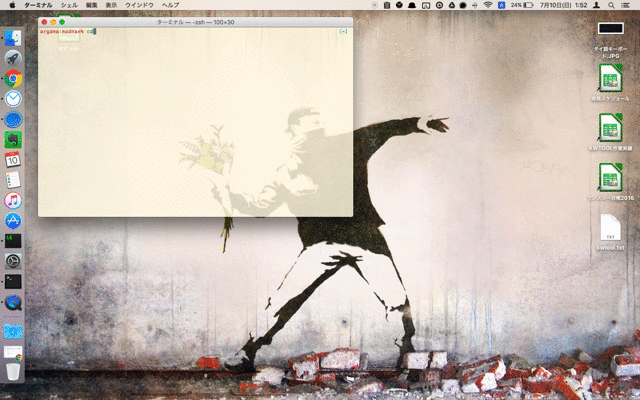Open the user account menu bar icon

tap(596, 5)
